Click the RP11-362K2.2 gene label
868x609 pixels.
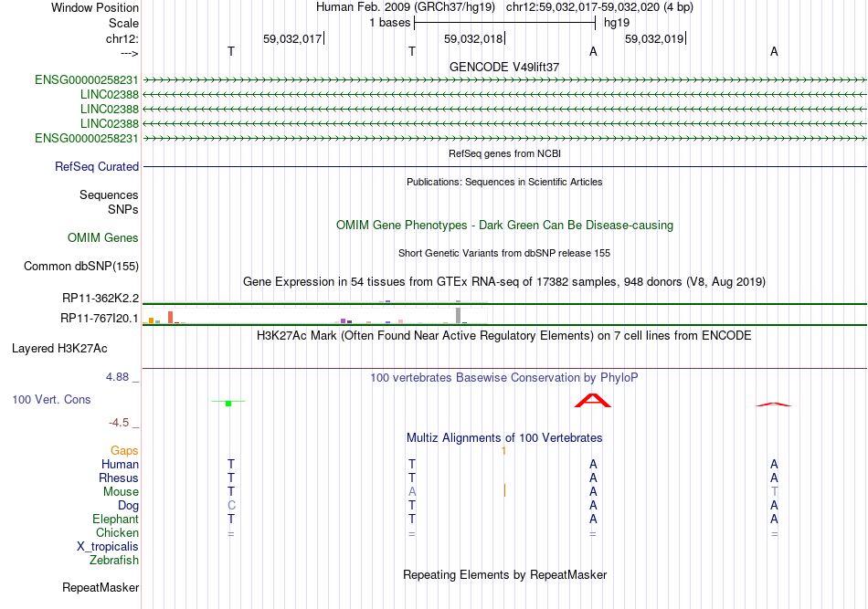101,299
